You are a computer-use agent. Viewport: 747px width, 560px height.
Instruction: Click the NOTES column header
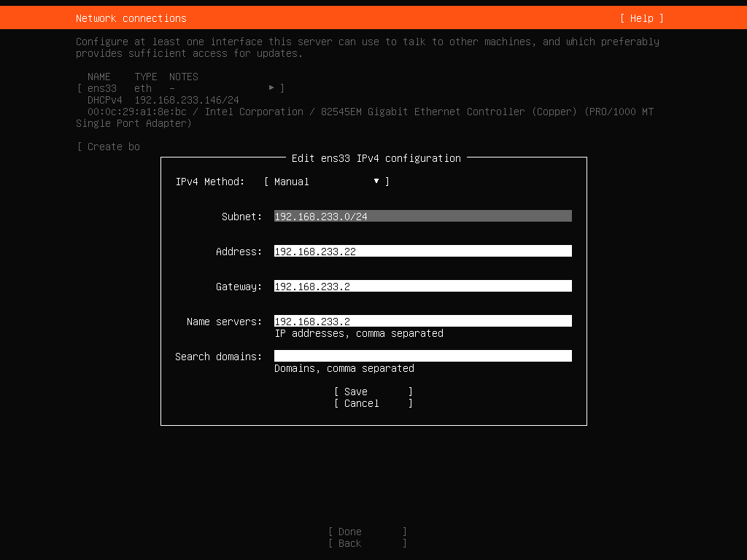click(x=184, y=77)
